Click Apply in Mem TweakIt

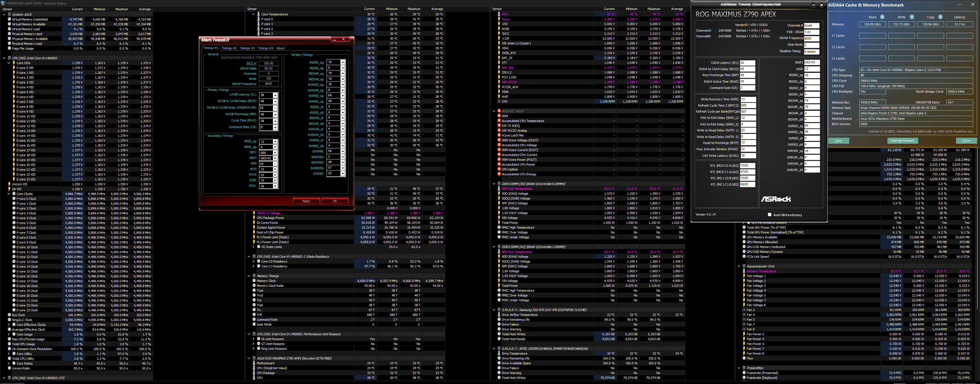[306, 201]
